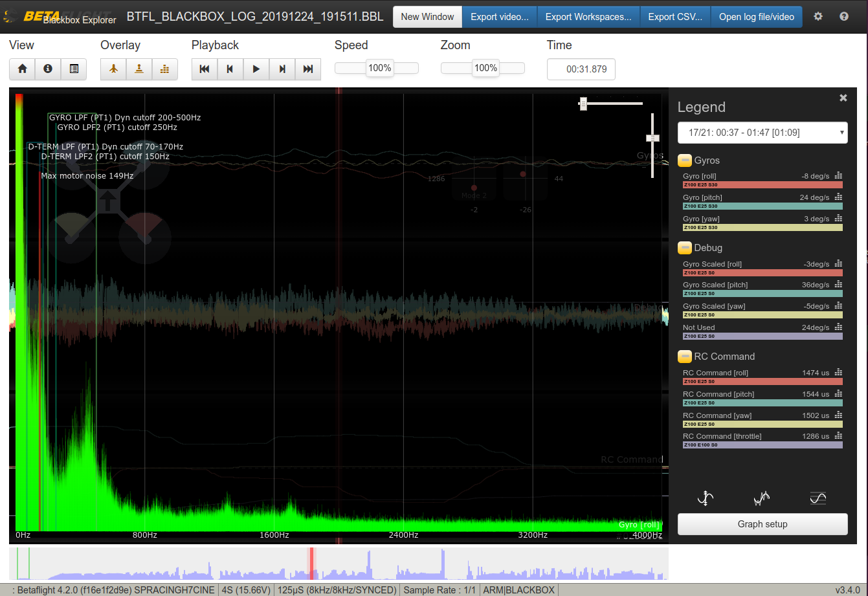
Task: Analyse RC Command [yaw] via spectrum icon
Action: pyautogui.click(x=839, y=415)
